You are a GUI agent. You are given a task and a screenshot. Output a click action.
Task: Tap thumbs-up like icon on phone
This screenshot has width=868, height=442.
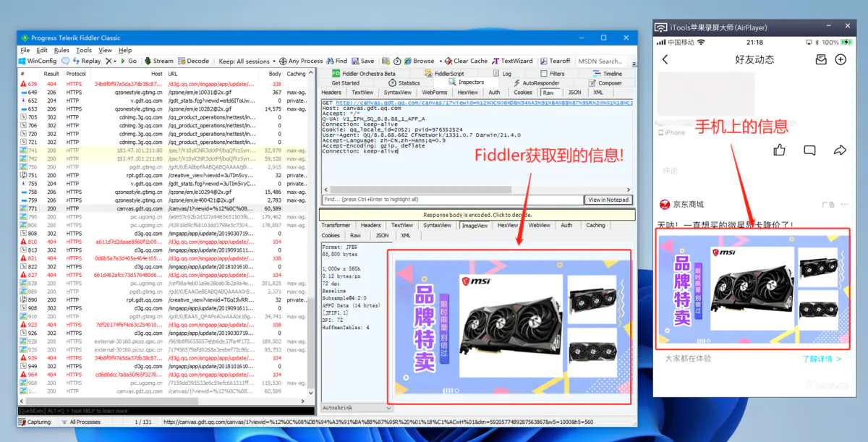pos(779,150)
